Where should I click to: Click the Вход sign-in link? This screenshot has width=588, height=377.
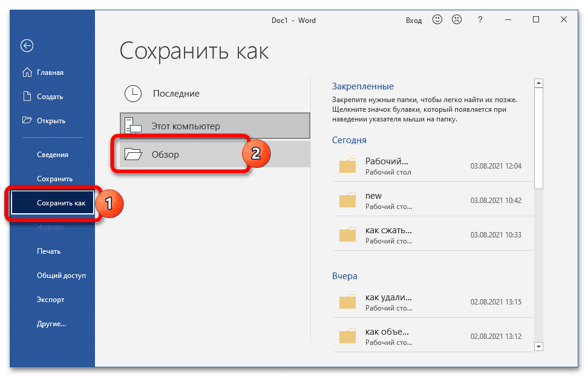[414, 19]
